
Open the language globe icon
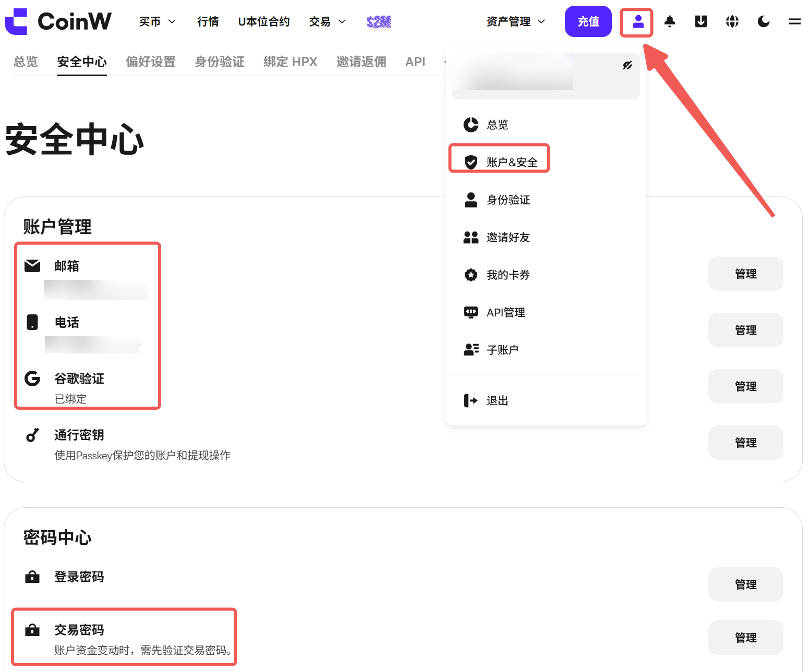[732, 21]
